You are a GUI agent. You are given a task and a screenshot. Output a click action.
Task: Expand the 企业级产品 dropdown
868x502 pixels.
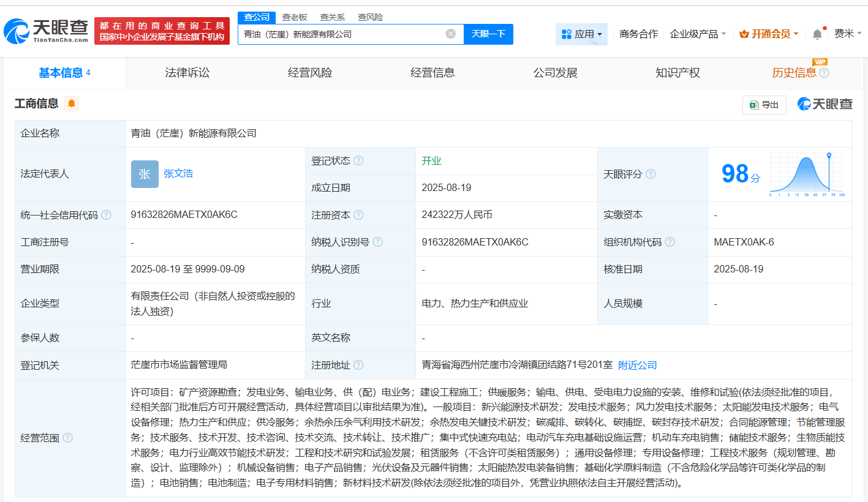click(x=697, y=34)
